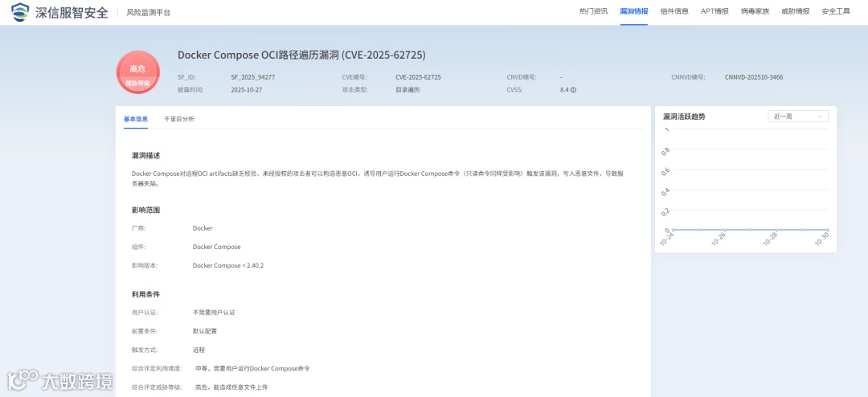
Task: Select the CNNVD-202510-3466 value
Action: (x=754, y=77)
